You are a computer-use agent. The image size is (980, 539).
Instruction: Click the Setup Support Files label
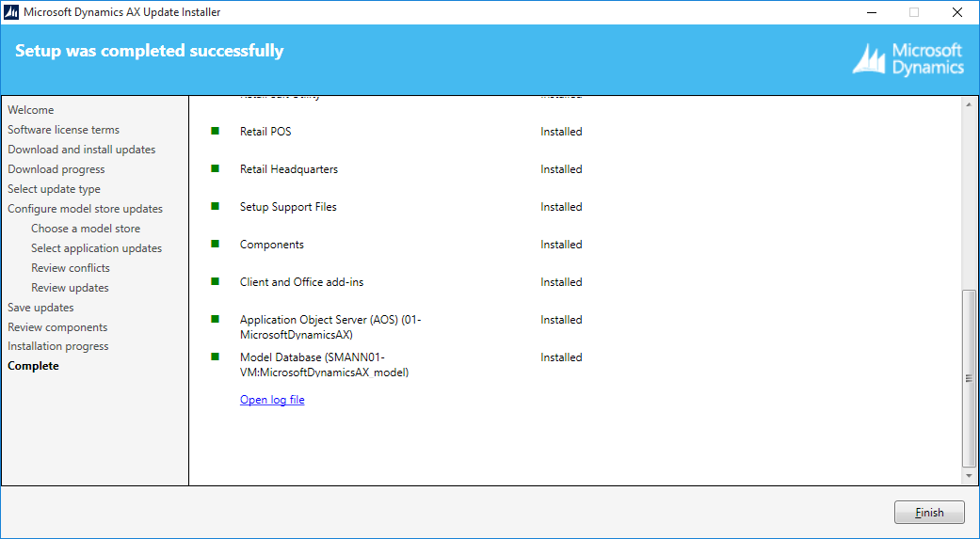pos(288,207)
